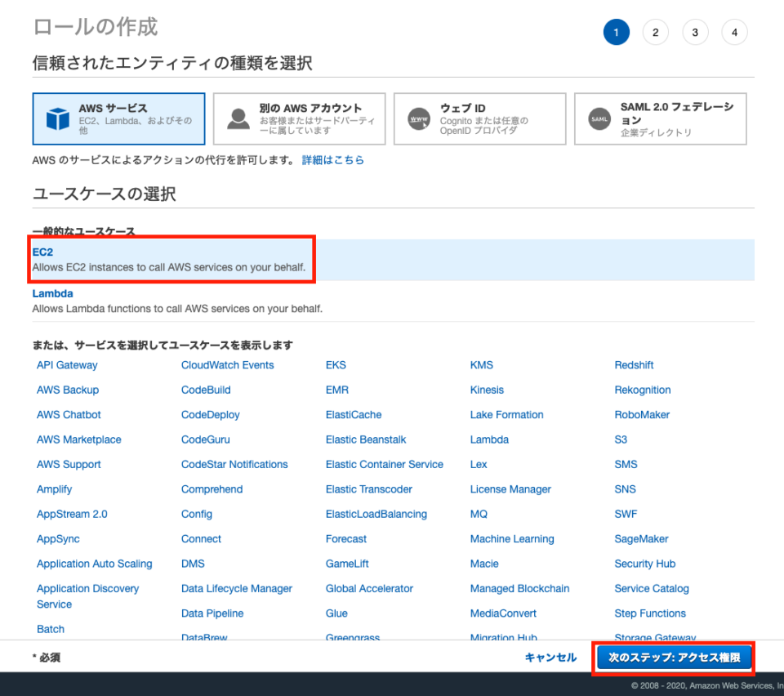Select the API Gateway service
The image size is (784, 696).
point(67,365)
